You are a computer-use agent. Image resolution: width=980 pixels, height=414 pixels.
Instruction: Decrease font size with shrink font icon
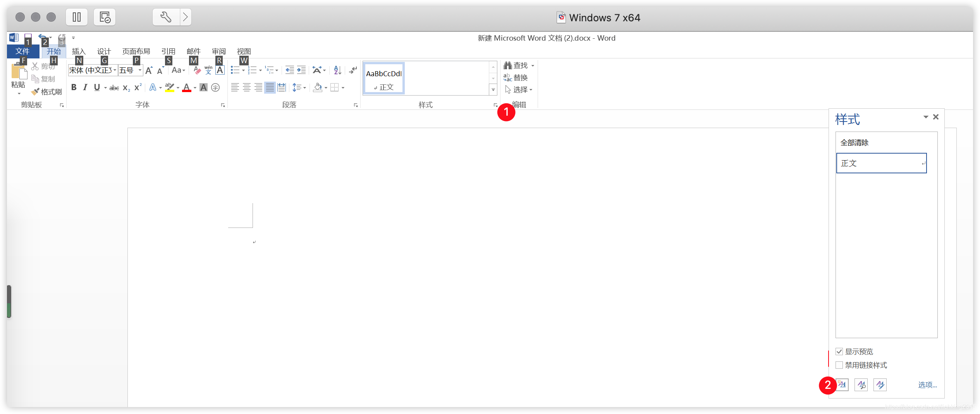[x=160, y=70]
